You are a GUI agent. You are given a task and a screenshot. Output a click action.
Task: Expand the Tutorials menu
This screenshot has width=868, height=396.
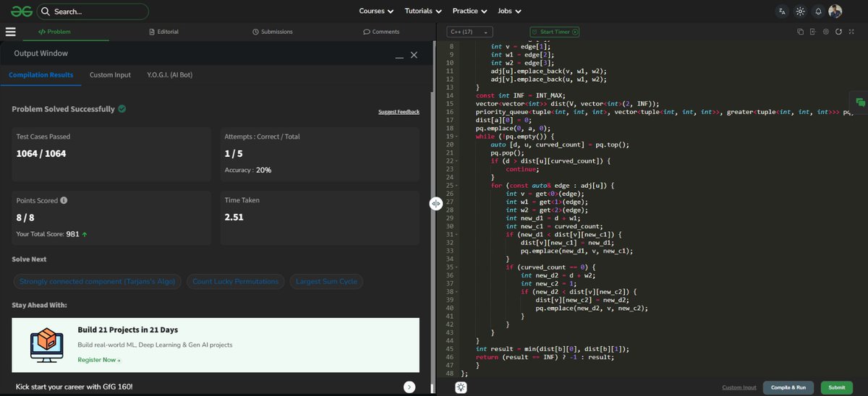[423, 11]
